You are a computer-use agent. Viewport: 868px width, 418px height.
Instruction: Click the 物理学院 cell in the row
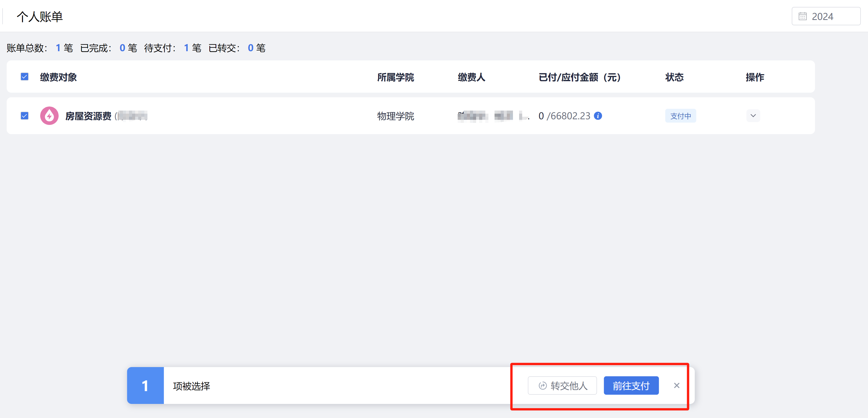[395, 116]
